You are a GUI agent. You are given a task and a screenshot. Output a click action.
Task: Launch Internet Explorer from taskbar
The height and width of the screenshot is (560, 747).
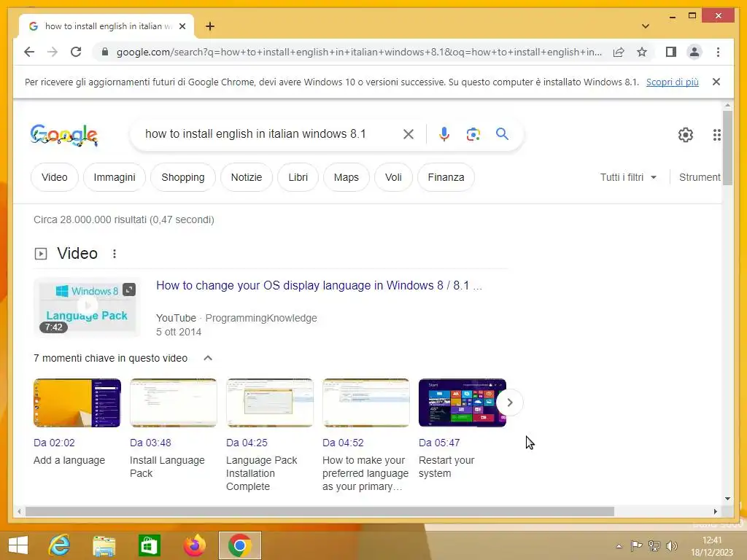coord(60,545)
